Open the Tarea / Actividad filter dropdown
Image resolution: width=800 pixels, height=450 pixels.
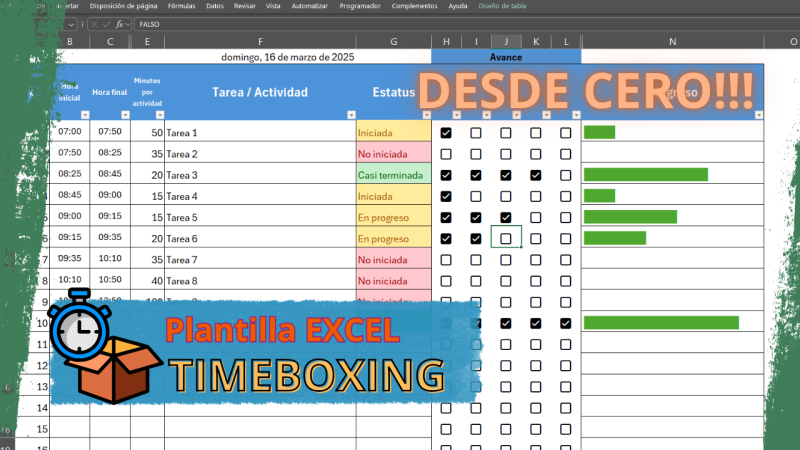(x=349, y=114)
